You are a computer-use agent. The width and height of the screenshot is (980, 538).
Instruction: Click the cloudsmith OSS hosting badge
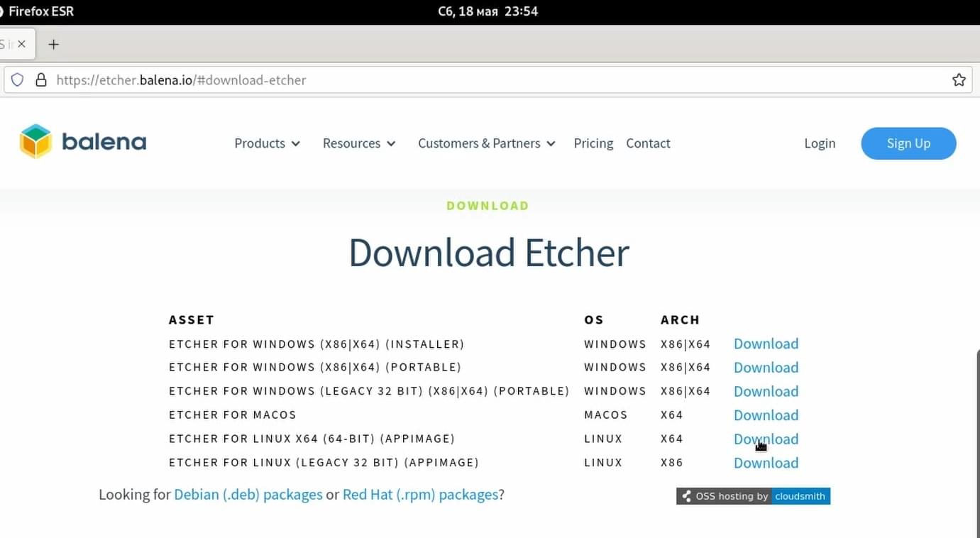(753, 496)
